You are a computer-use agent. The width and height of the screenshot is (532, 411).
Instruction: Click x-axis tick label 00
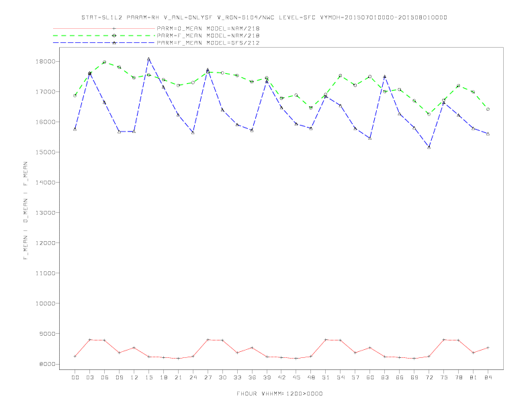75,377
